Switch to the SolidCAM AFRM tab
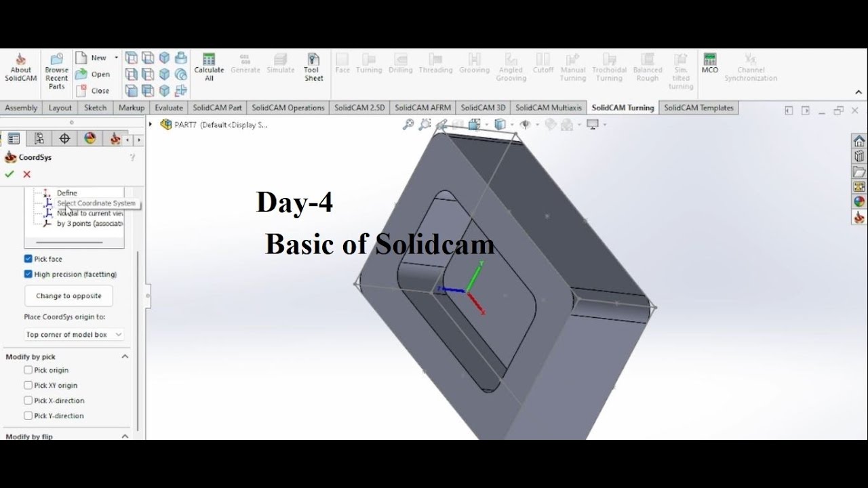868x488 pixels. click(x=422, y=108)
